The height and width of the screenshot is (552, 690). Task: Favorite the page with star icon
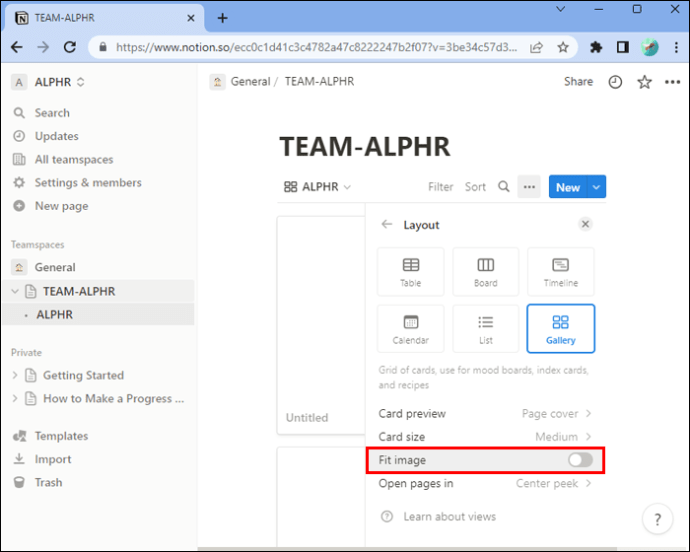(644, 82)
